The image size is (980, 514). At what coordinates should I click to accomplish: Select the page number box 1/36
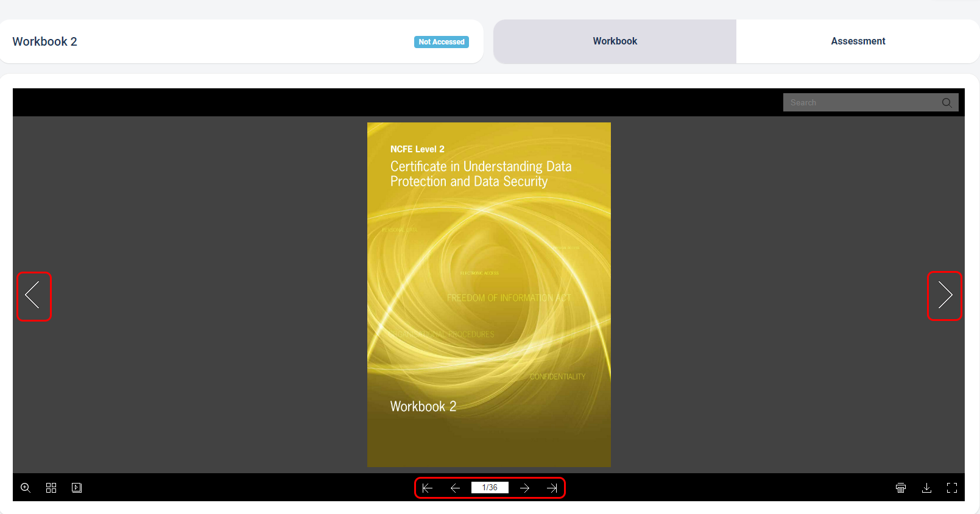pyautogui.click(x=490, y=488)
